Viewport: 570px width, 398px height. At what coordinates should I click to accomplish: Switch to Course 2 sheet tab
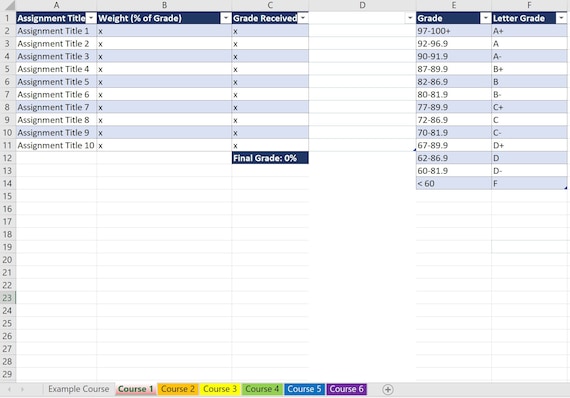[178, 389]
